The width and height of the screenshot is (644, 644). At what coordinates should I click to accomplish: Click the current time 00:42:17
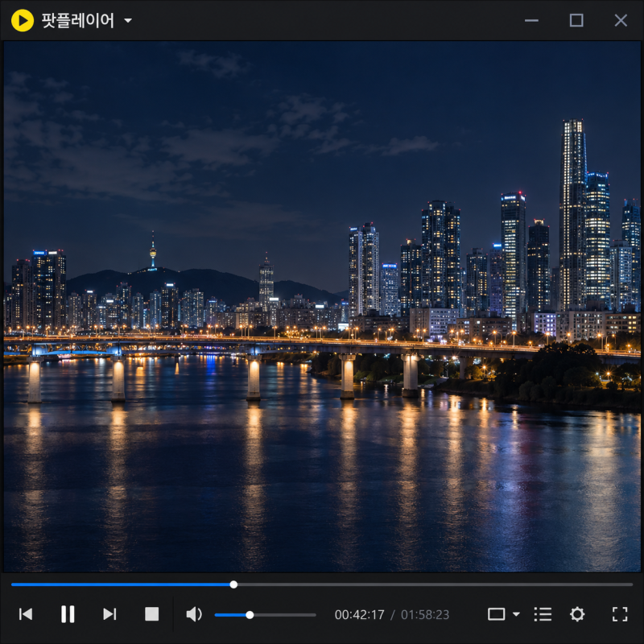[359, 614]
